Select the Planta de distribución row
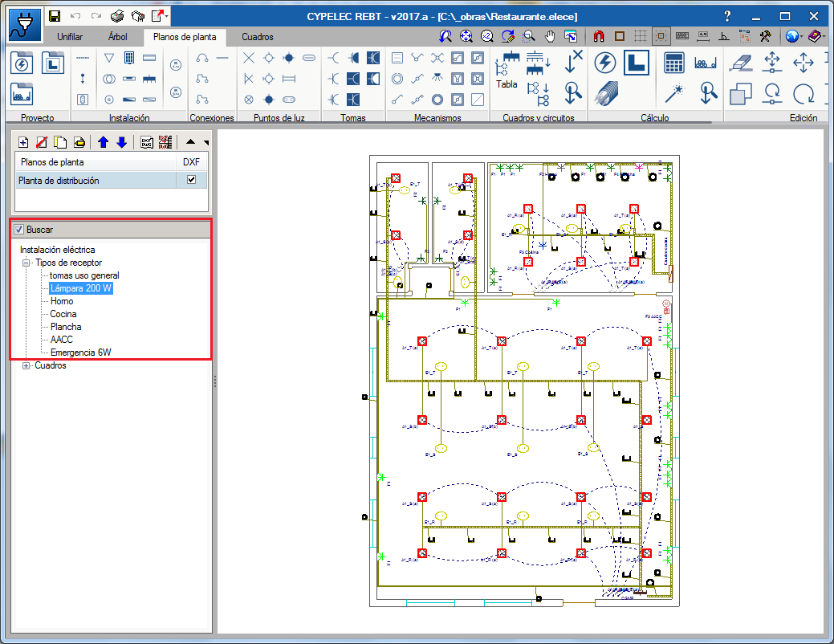 click(111, 181)
